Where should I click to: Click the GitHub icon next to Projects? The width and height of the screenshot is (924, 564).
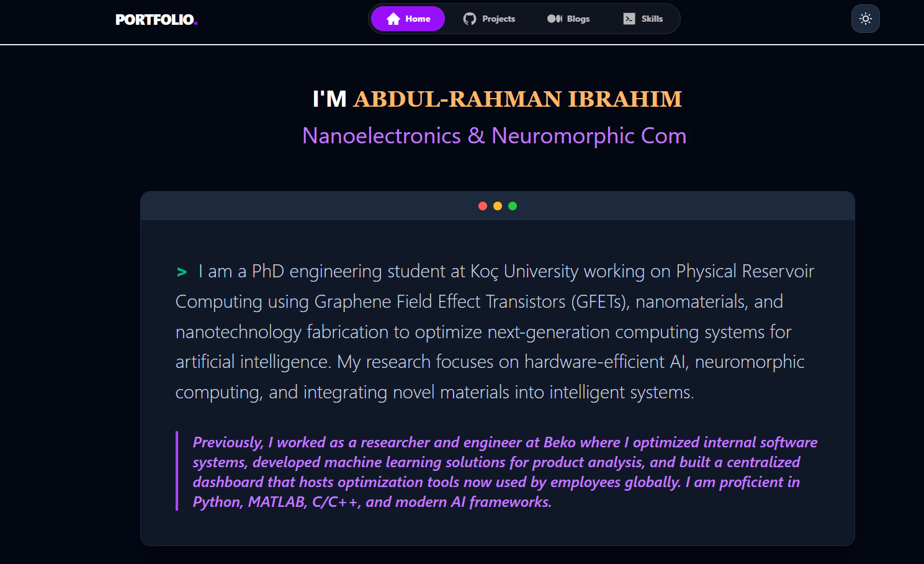coord(470,19)
